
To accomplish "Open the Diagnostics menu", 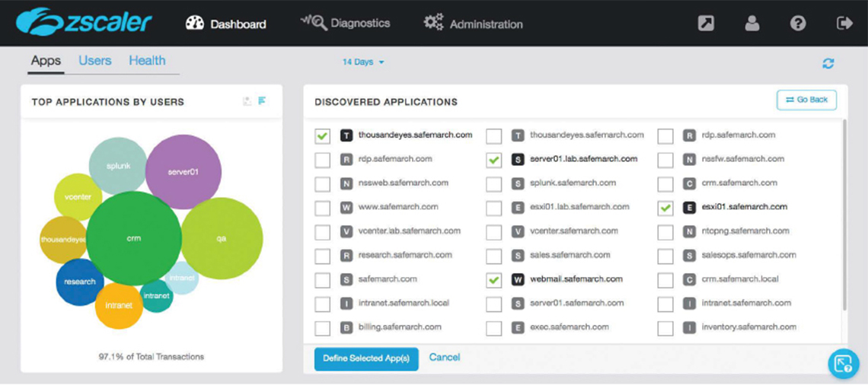I will point(345,24).
